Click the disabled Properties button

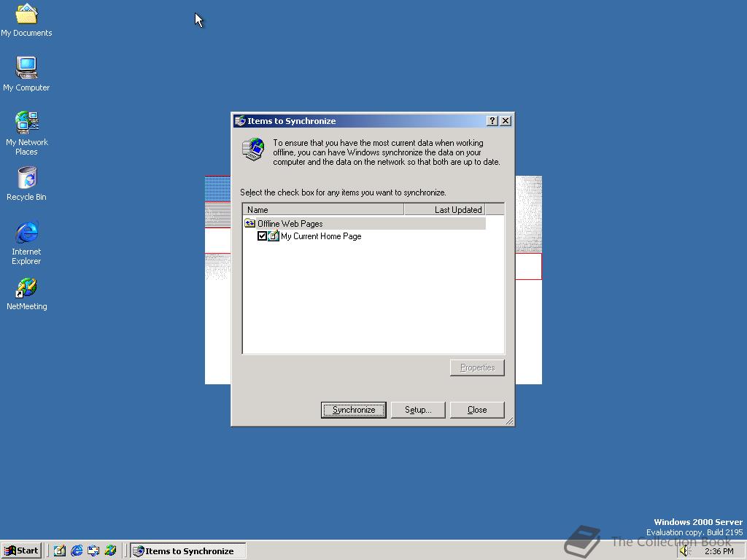pos(477,367)
